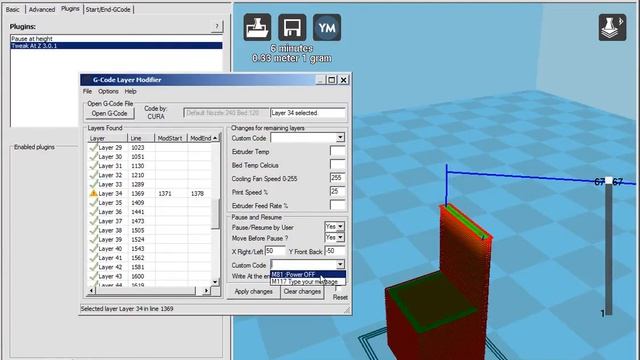Screen dimensions: 640x360
Task: Click the Open G-Code button
Action: [109, 113]
